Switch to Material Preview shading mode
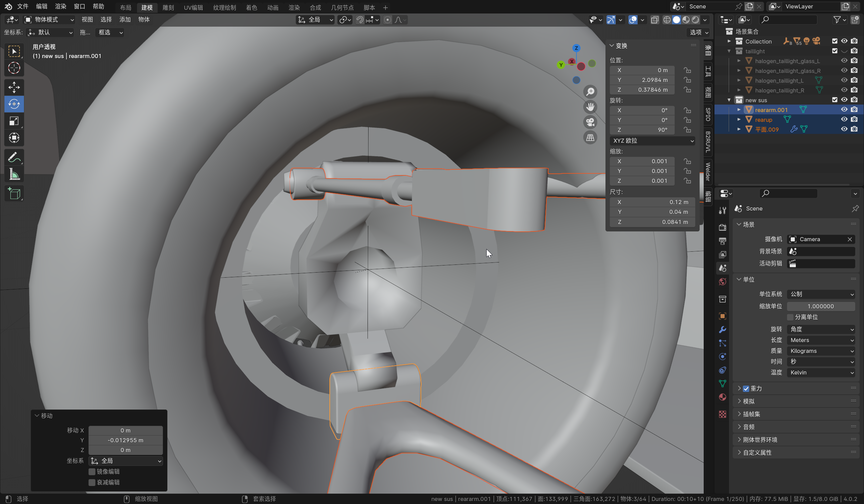This screenshot has height=504, width=864. pyautogui.click(x=686, y=20)
